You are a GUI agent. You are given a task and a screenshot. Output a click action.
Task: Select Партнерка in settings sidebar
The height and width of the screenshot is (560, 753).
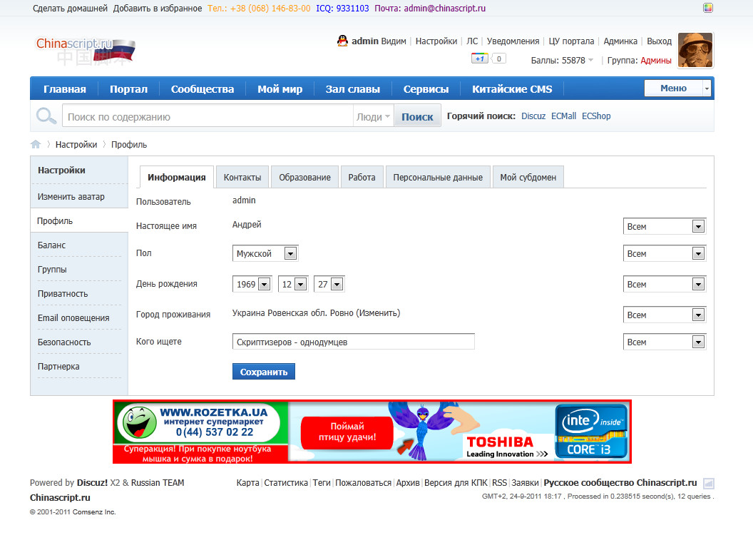pyautogui.click(x=58, y=367)
